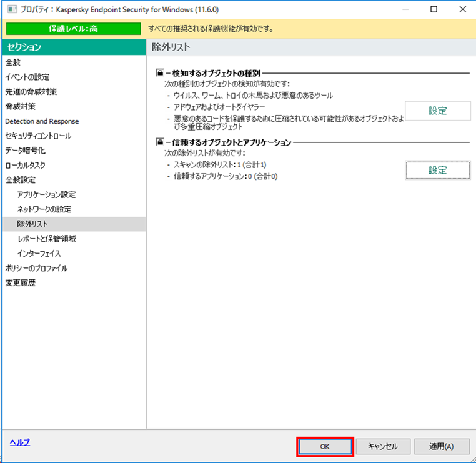This screenshot has width=476, height=463.
Task: Click the 保護レベル:高 indicator
Action: (x=74, y=29)
